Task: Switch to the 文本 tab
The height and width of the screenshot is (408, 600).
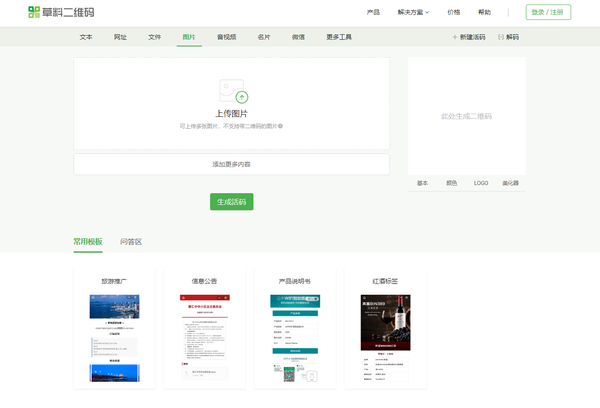Action: pyautogui.click(x=86, y=37)
